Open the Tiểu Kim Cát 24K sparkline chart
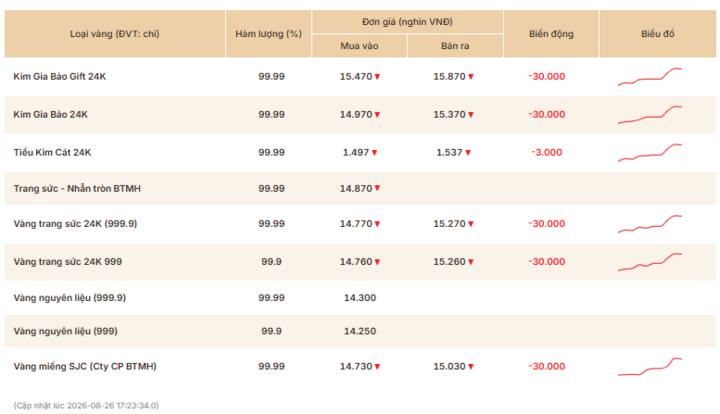The width and height of the screenshot is (720, 414). click(x=650, y=152)
